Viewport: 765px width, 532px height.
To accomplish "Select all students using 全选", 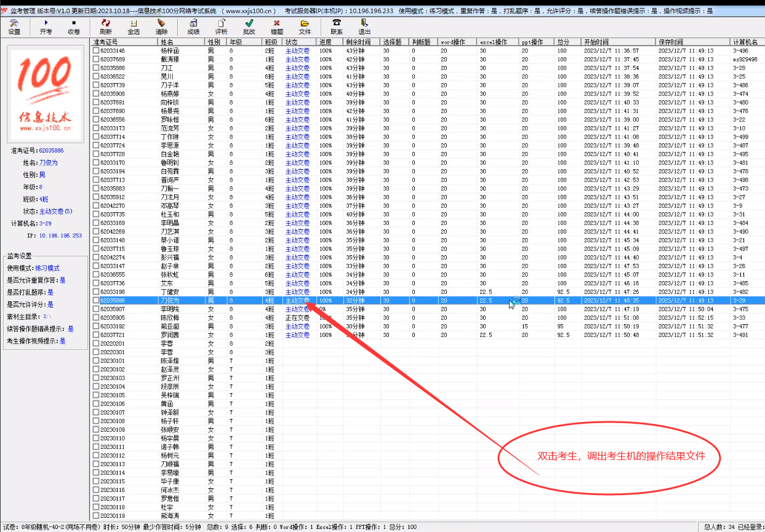I will (x=134, y=26).
